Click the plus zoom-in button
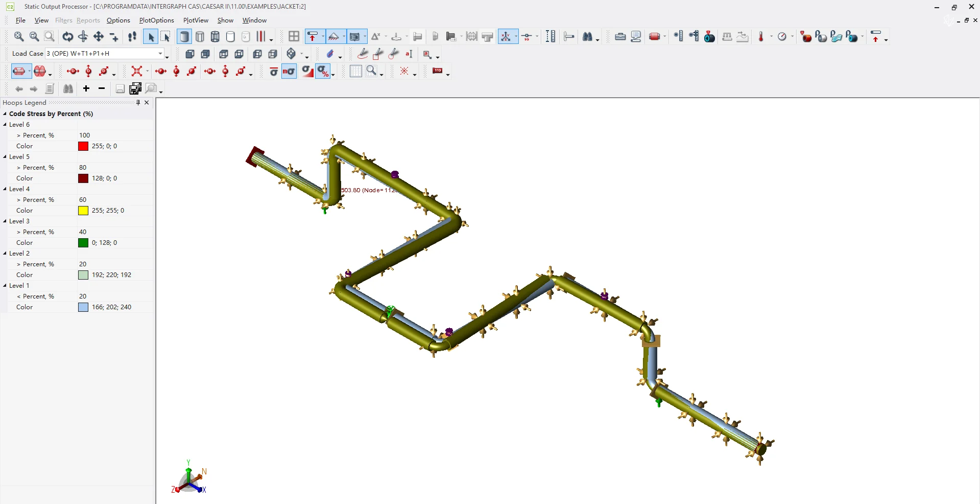The image size is (980, 504). click(86, 88)
